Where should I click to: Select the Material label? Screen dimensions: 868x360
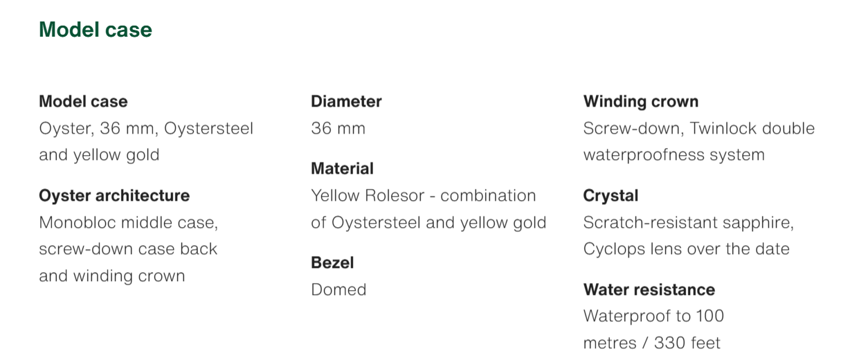342,168
